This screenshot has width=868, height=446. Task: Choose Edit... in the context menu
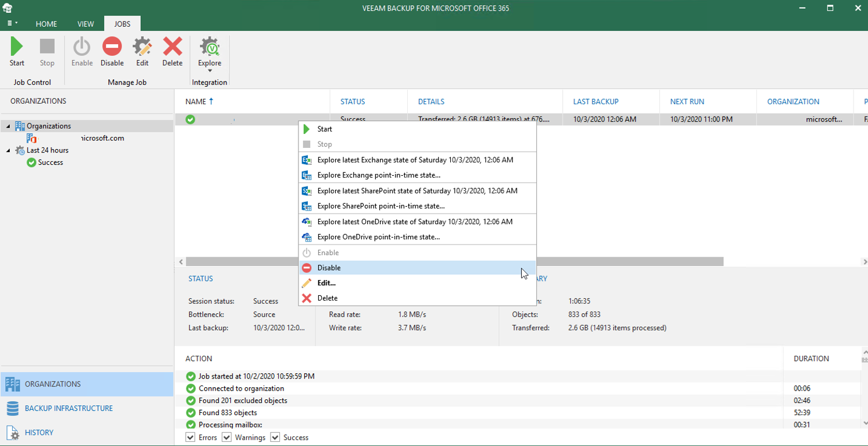pos(417,283)
